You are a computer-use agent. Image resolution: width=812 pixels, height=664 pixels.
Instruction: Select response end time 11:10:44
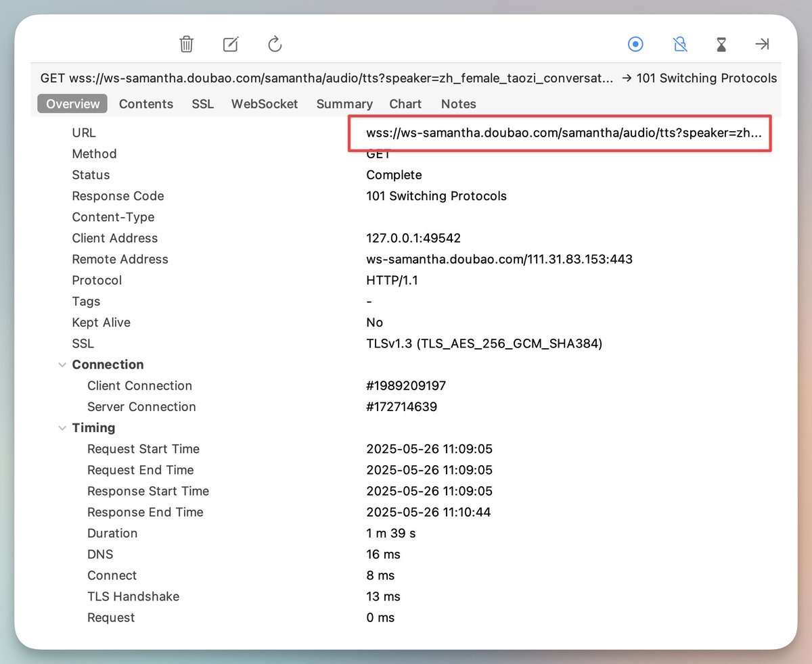point(428,513)
